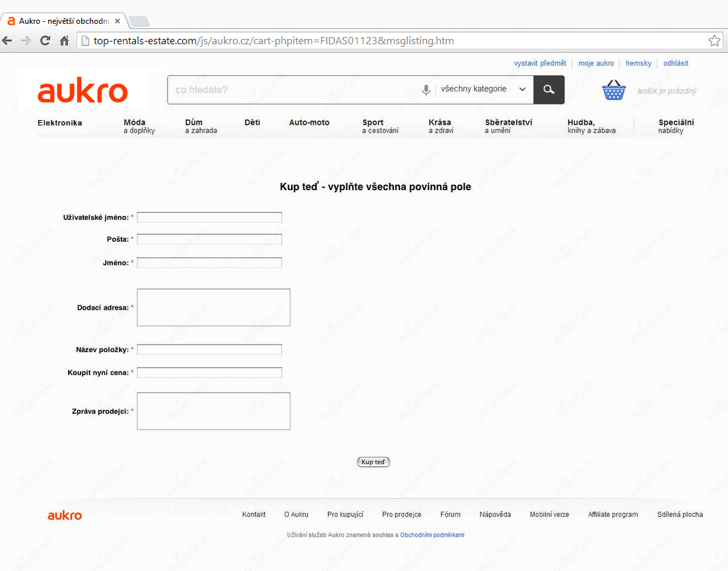This screenshot has width=728, height=571.
Task: Open the blue shopping basket icon
Action: (614, 90)
